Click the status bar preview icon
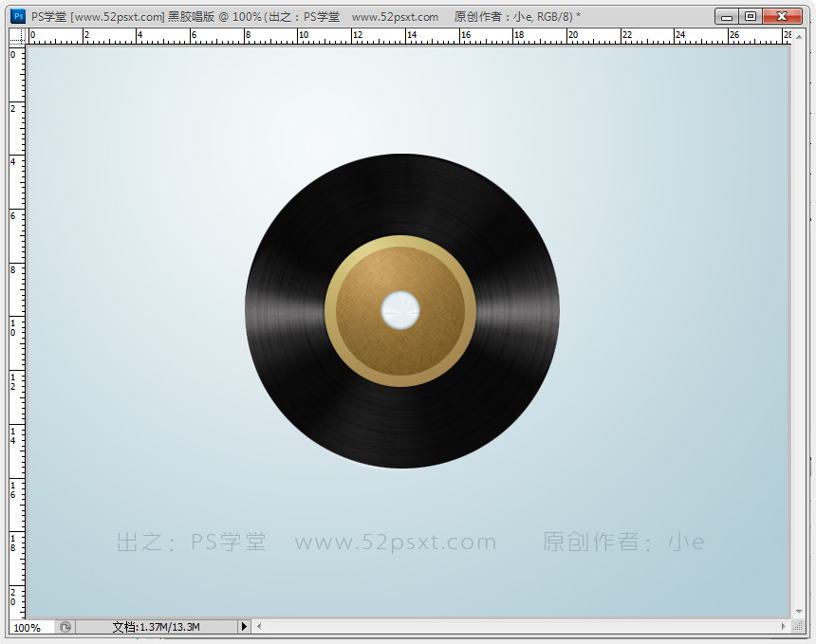 [x=65, y=627]
